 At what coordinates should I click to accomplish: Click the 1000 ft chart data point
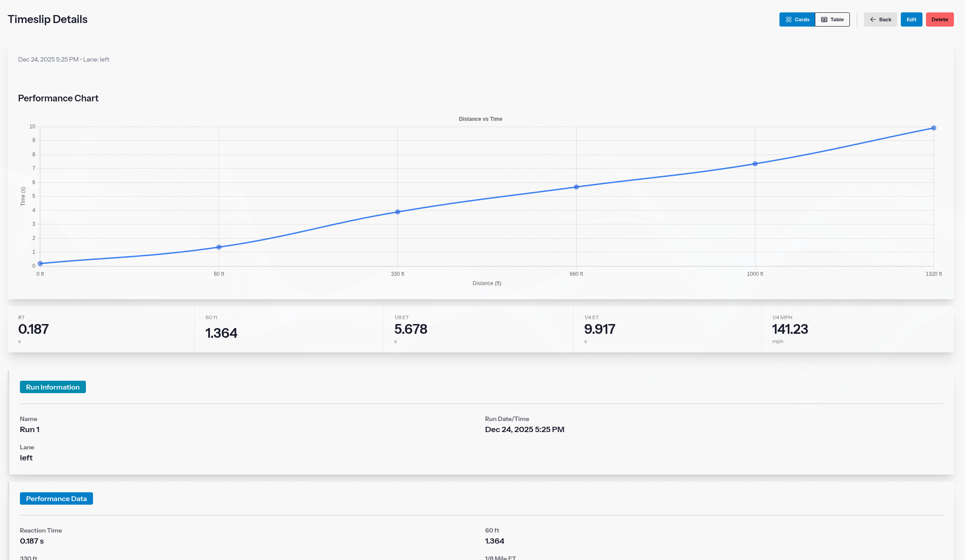coord(755,164)
